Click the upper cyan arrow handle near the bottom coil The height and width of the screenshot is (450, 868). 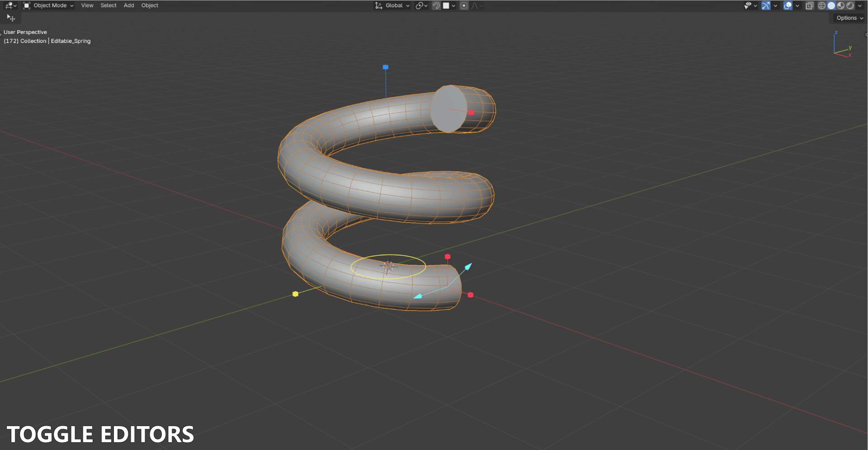click(468, 266)
